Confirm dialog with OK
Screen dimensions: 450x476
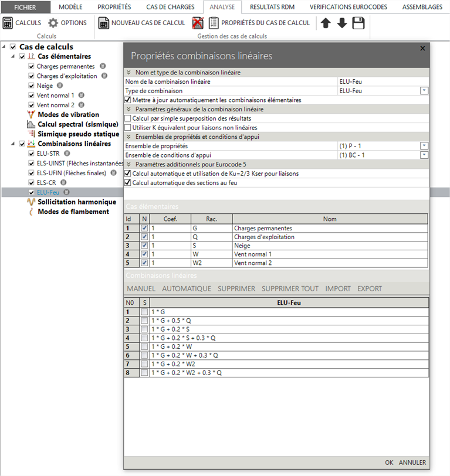(x=389, y=463)
